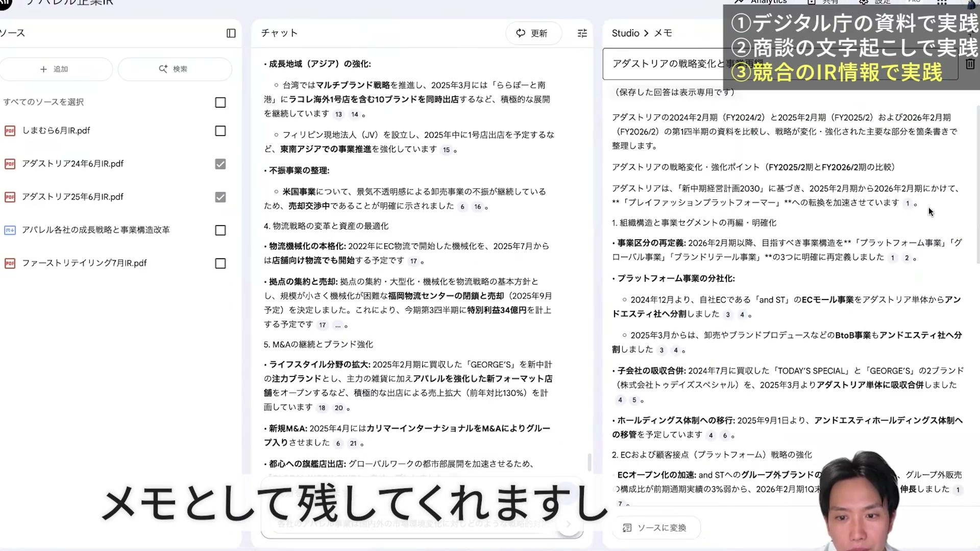
Task: Click the Studio panel scrollbar
Action: 977,184
